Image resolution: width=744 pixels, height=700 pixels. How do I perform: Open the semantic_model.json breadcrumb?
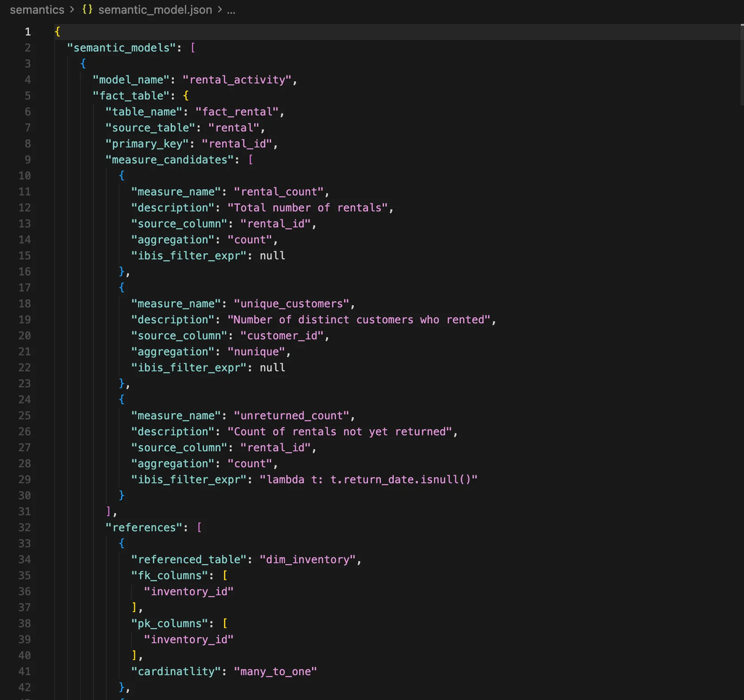tap(155, 9)
